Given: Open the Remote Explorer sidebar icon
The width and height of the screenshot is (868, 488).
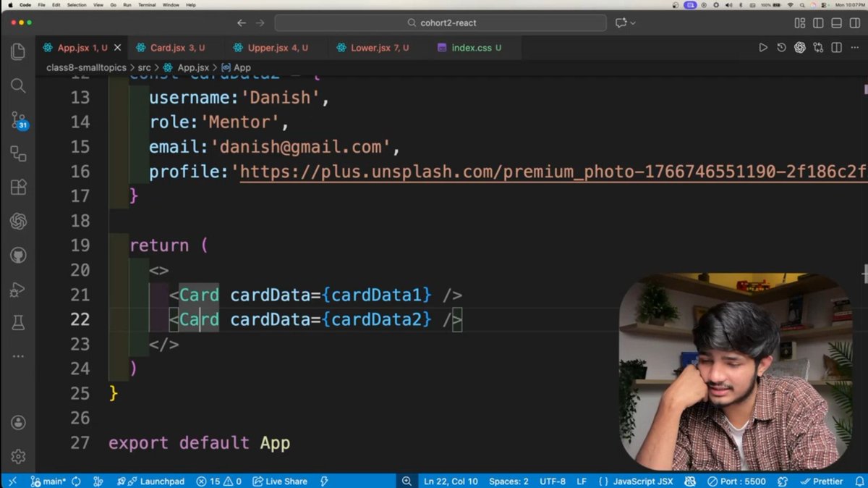Looking at the screenshot, I should click(x=18, y=153).
